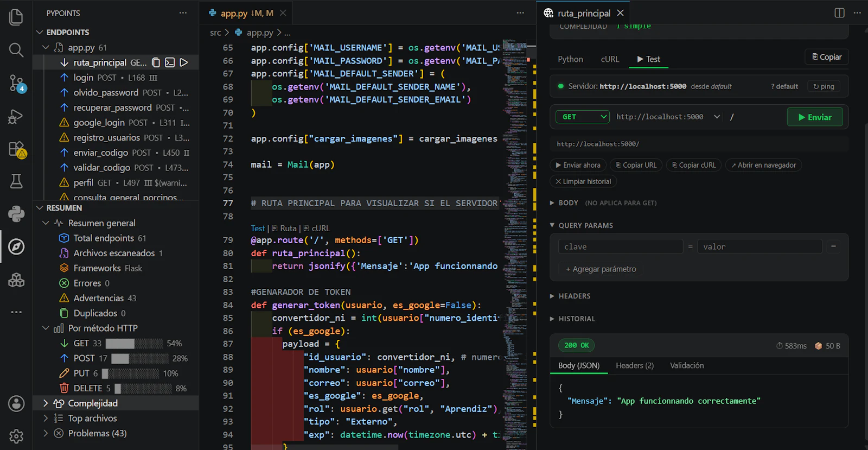Open the Headers (2) response tab
Image resolution: width=868 pixels, height=450 pixels.
(x=635, y=366)
